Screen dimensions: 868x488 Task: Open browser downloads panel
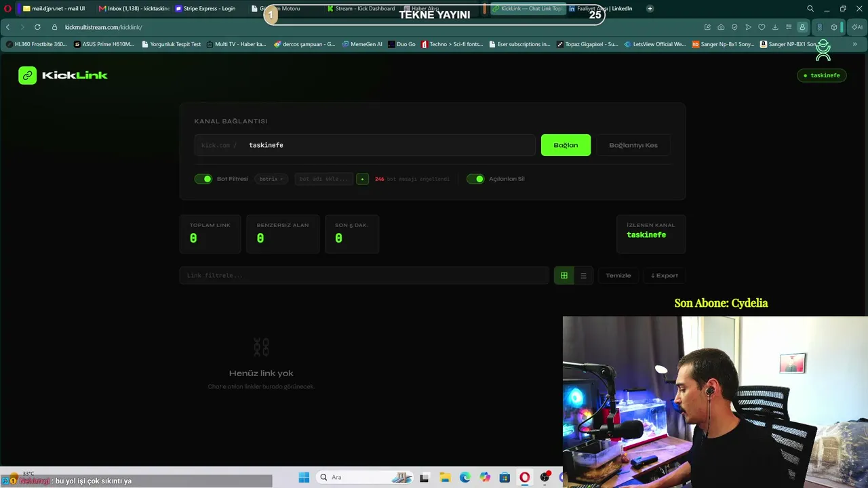[775, 27]
